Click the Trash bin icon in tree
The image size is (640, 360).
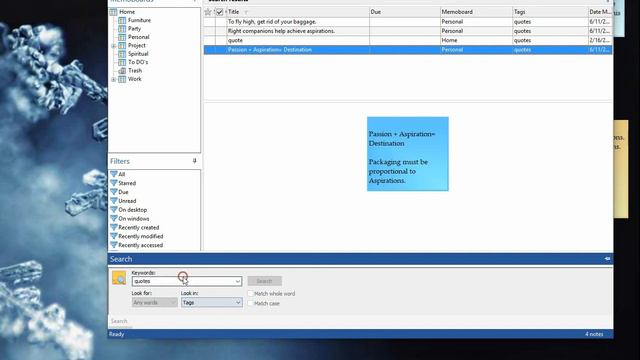click(122, 71)
